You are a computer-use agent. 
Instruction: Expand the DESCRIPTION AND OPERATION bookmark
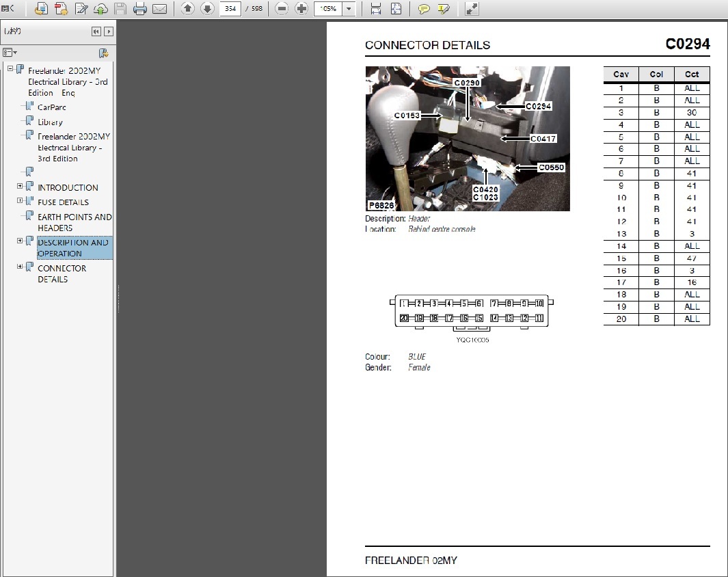20,241
